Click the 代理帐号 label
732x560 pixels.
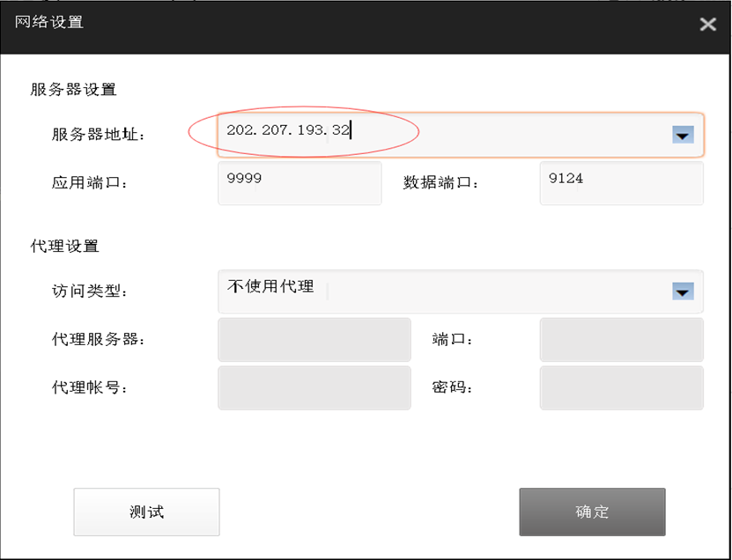pyautogui.click(x=90, y=387)
